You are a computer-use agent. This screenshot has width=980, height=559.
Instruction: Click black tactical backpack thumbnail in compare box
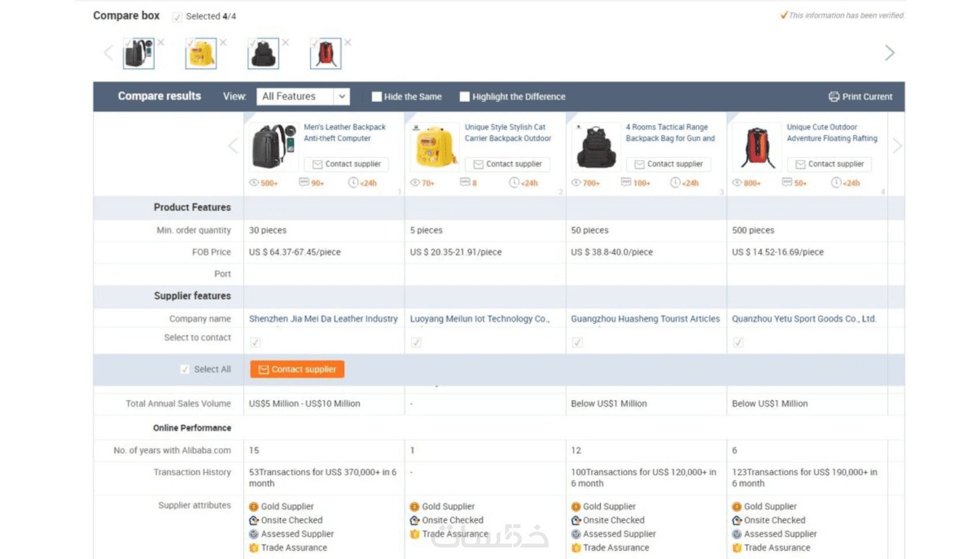point(263,54)
